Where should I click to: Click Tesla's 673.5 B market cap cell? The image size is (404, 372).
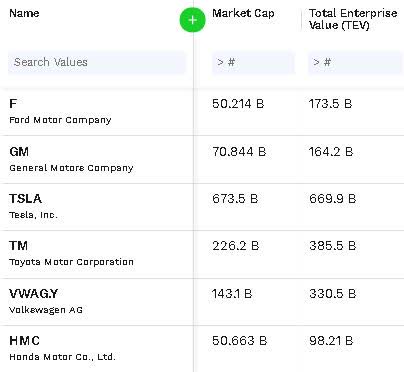click(x=235, y=199)
